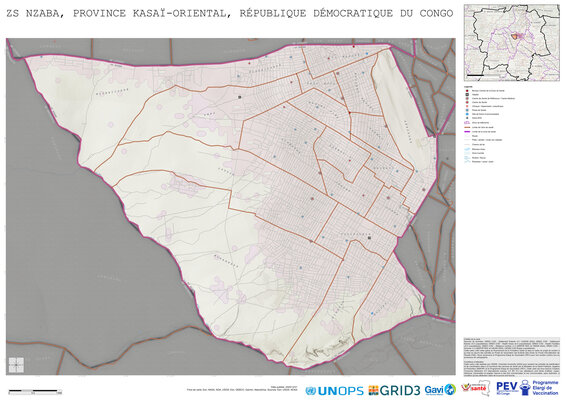Screen dimensions: 566x400
Task: Click the Santé ministry logo in the footer
Action: pyautogui.click(x=475, y=388)
